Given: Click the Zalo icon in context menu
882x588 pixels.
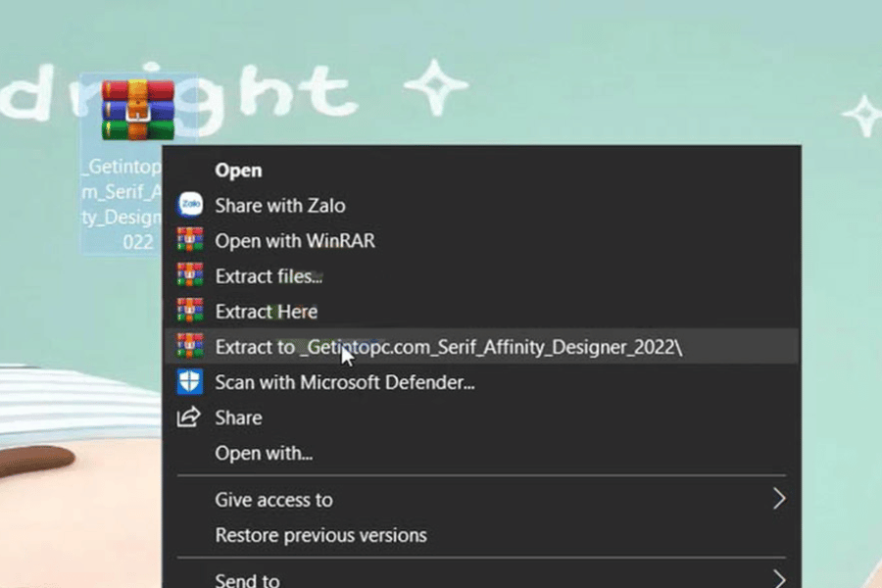Looking at the screenshot, I should point(189,206).
